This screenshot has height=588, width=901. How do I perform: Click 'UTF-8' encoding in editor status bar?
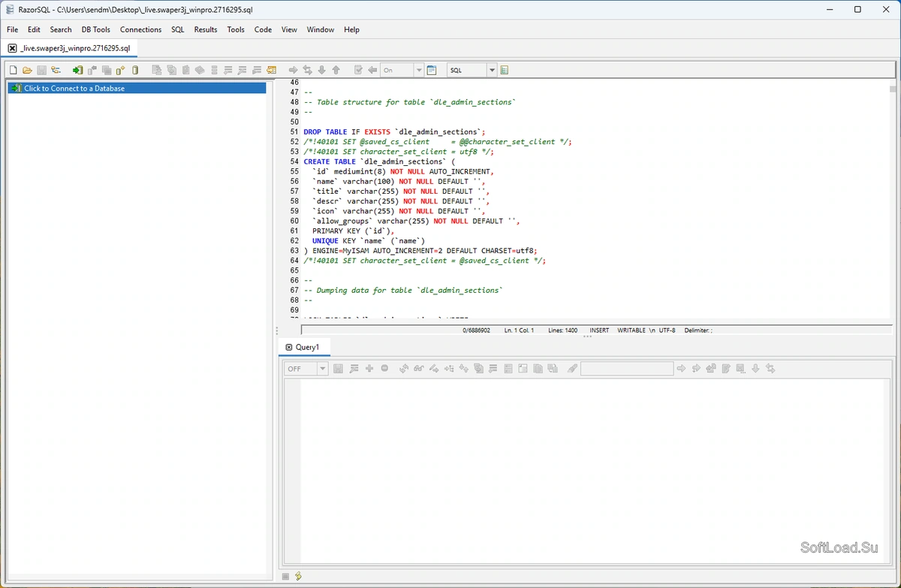668,330
